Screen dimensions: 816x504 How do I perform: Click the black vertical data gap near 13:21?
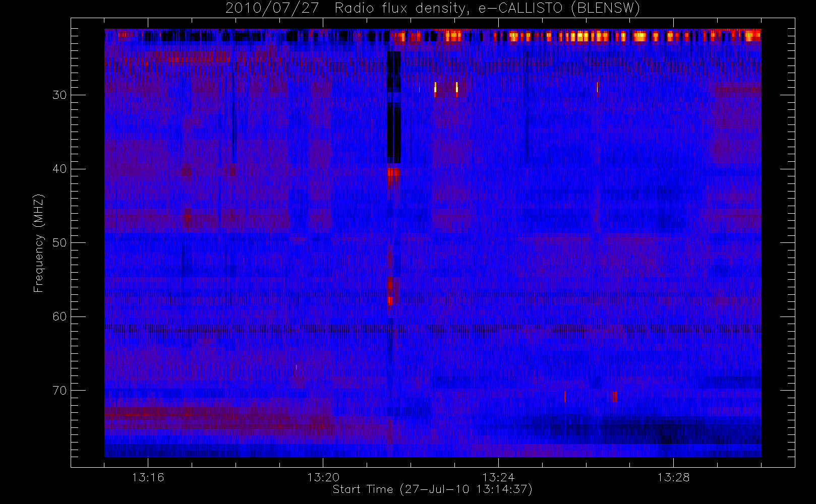coord(393,107)
